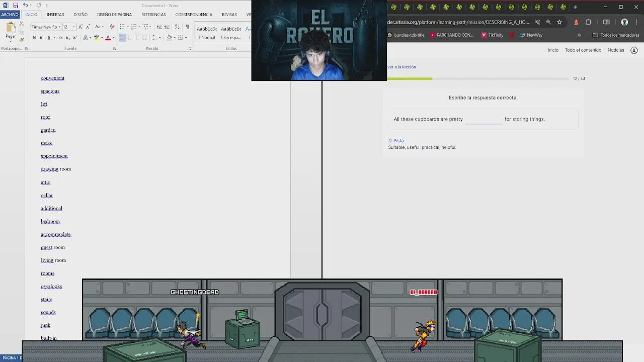Open the numbered list dropdown
The height and width of the screenshot is (362, 644).
pos(138,27)
